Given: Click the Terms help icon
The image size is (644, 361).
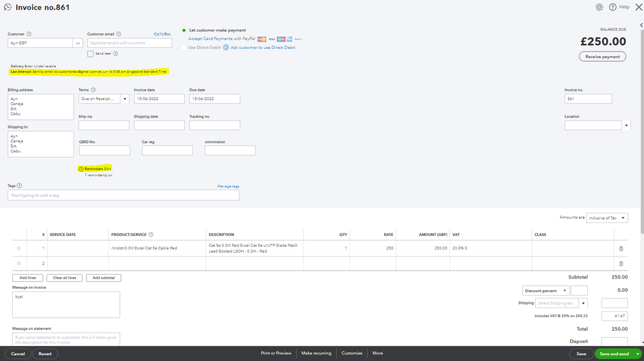Looking at the screenshot, I should 93,90.
